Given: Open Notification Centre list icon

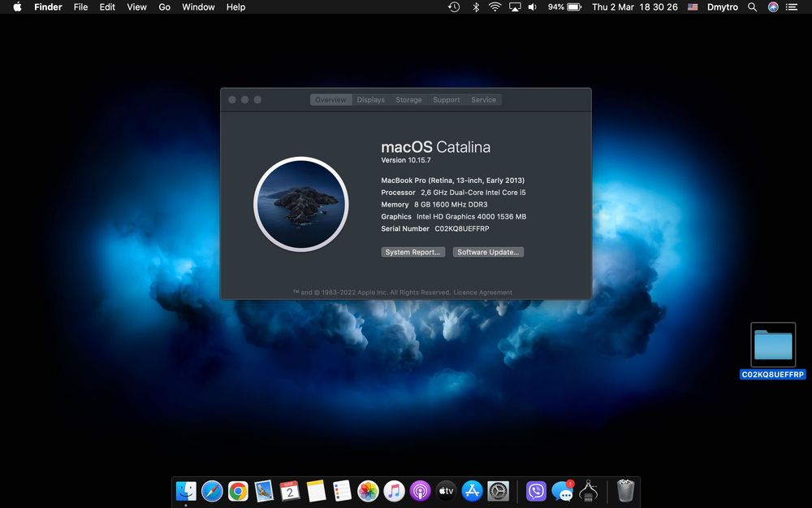Looking at the screenshot, I should [x=791, y=7].
